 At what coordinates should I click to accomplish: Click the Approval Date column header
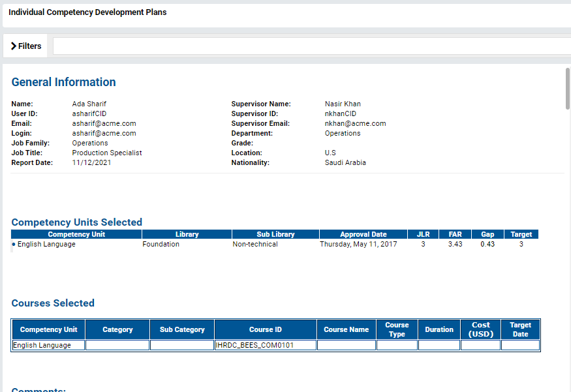[363, 234]
